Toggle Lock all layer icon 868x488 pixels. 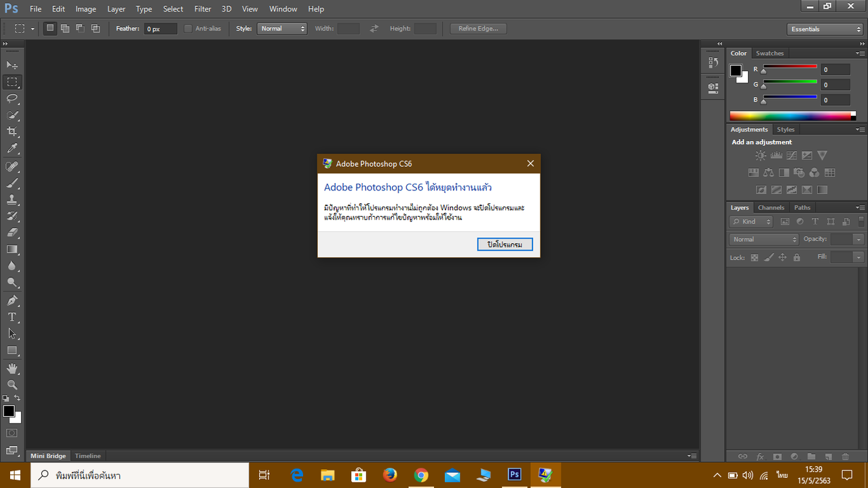pyautogui.click(x=797, y=258)
